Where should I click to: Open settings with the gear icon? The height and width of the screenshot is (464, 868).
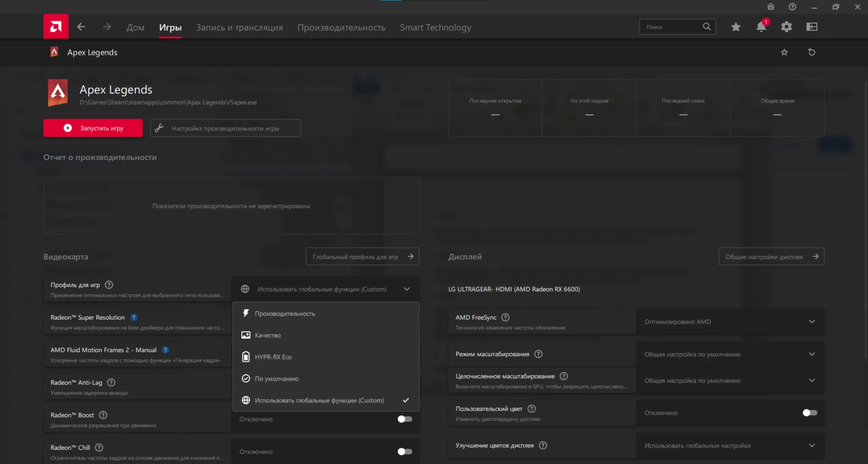(x=786, y=27)
